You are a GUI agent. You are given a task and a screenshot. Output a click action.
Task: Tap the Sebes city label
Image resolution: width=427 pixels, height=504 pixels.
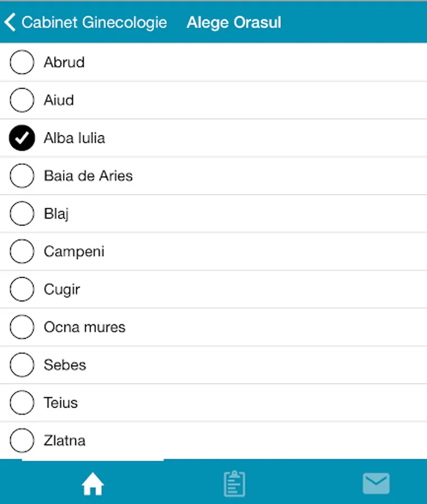coord(65,365)
